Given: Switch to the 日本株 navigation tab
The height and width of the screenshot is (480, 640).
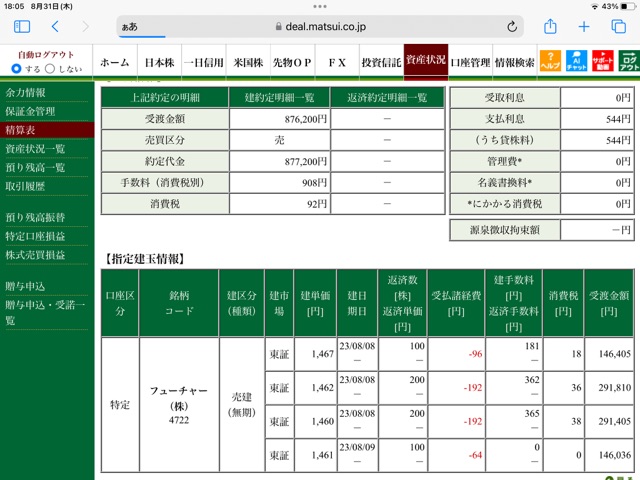Looking at the screenshot, I should click(x=160, y=62).
